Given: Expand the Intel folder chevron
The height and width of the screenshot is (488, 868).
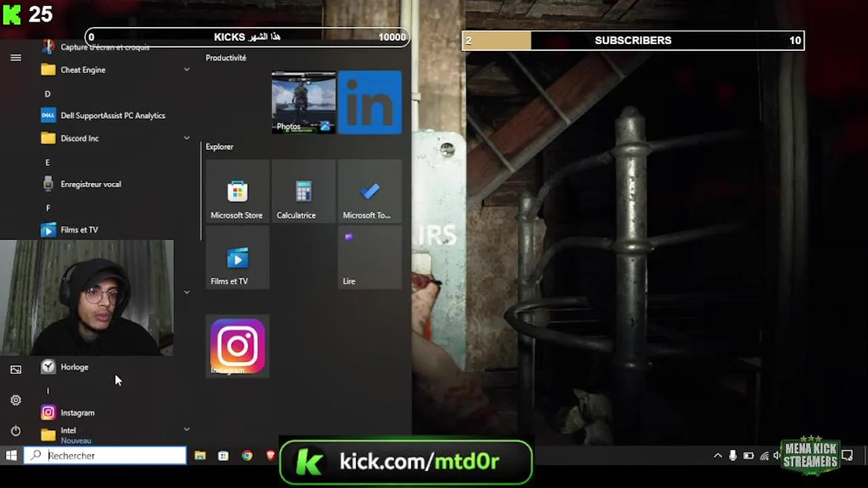Looking at the screenshot, I should [x=186, y=429].
